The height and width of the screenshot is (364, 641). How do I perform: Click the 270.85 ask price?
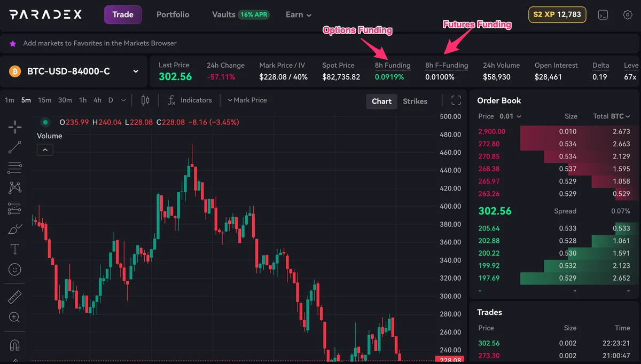coord(489,156)
